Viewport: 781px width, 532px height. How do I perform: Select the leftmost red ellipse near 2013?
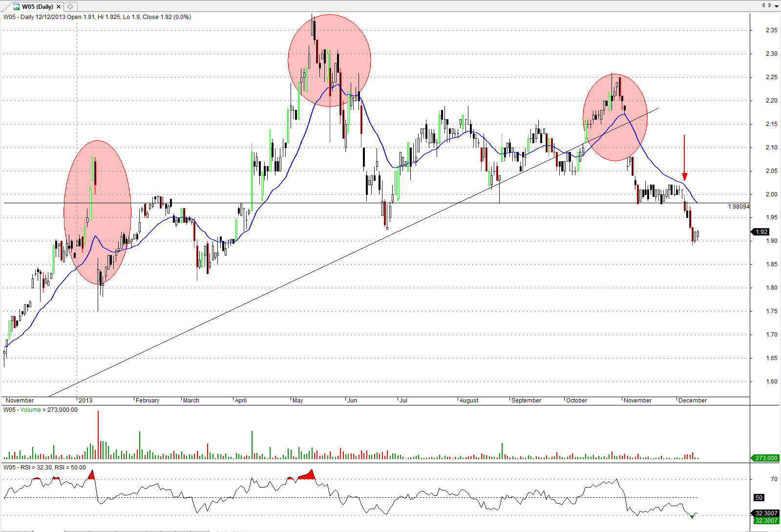97,213
